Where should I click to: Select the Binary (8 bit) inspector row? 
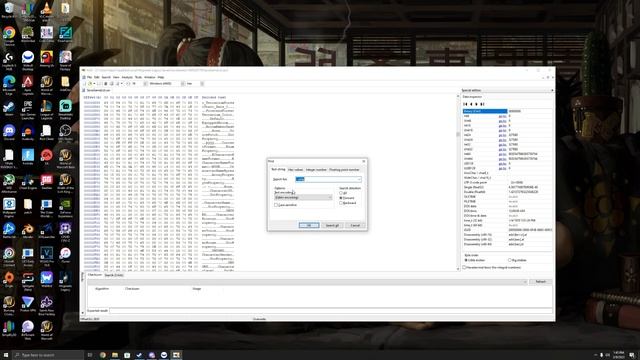click(507, 111)
